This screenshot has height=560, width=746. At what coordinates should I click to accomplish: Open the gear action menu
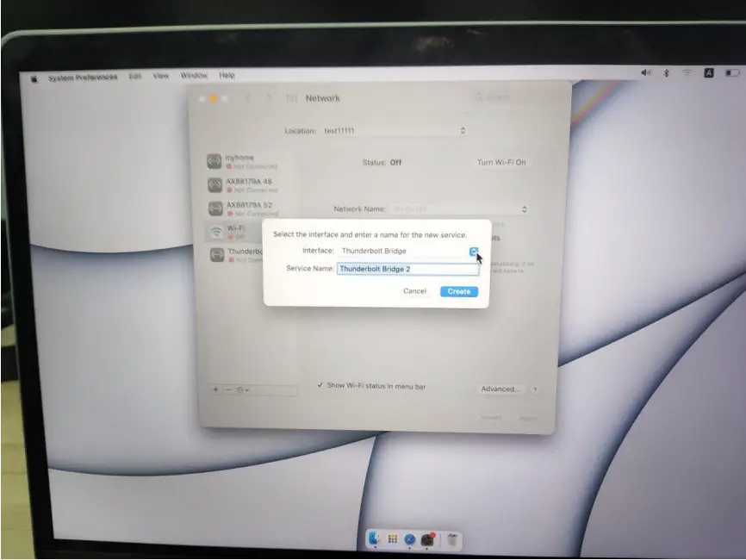242,390
